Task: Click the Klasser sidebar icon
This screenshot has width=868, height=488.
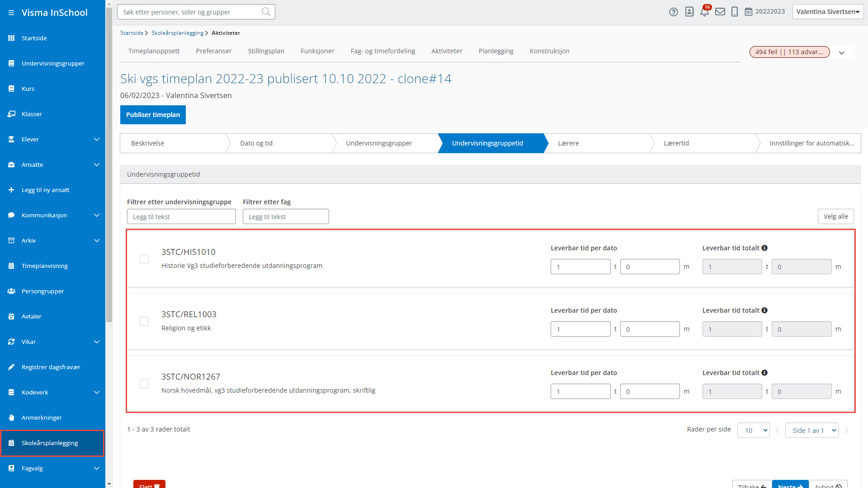Action: coord(11,114)
